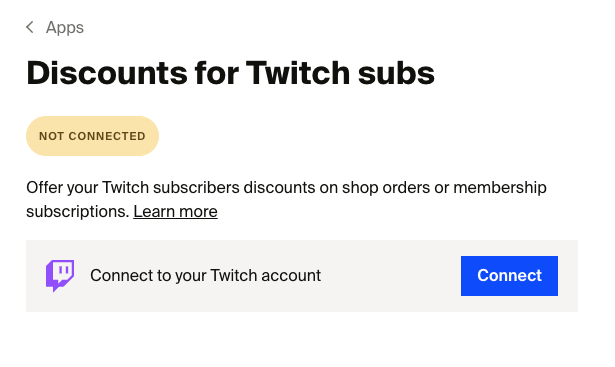615x367 pixels.
Task: Click the word subs in the title
Action: [x=396, y=73]
